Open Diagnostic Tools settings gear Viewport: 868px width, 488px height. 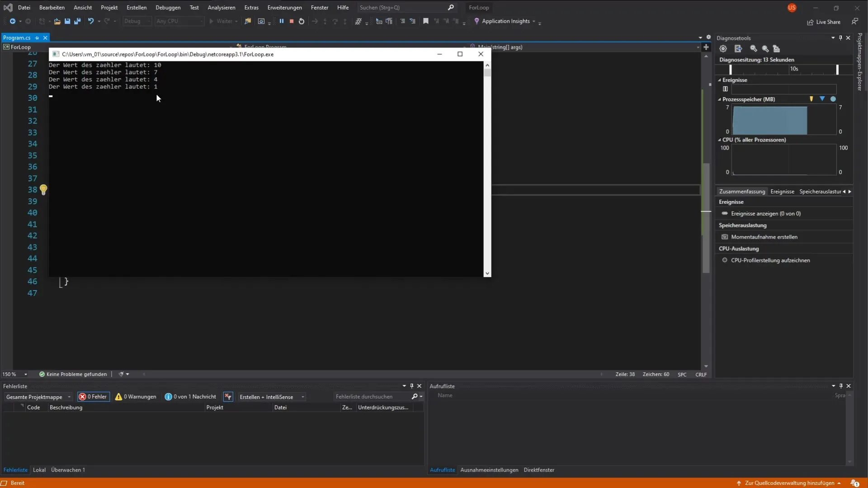coord(723,49)
